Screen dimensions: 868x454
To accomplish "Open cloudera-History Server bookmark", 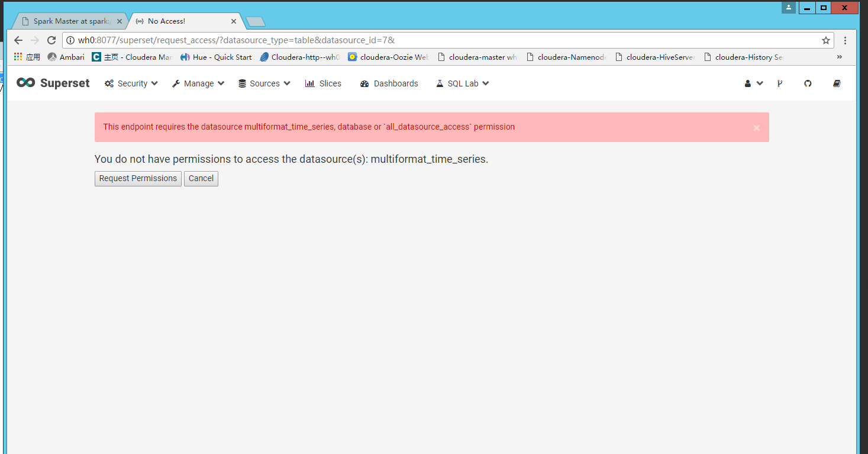I will point(743,57).
